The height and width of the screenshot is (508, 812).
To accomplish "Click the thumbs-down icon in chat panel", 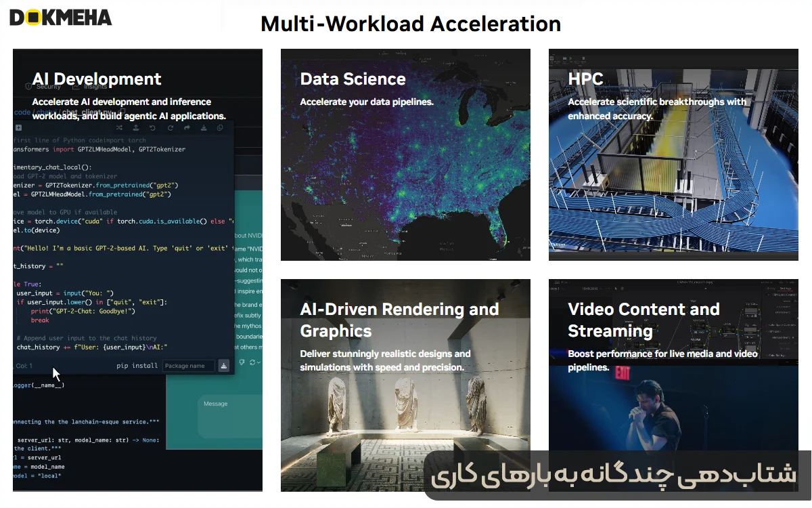I will coord(241,362).
